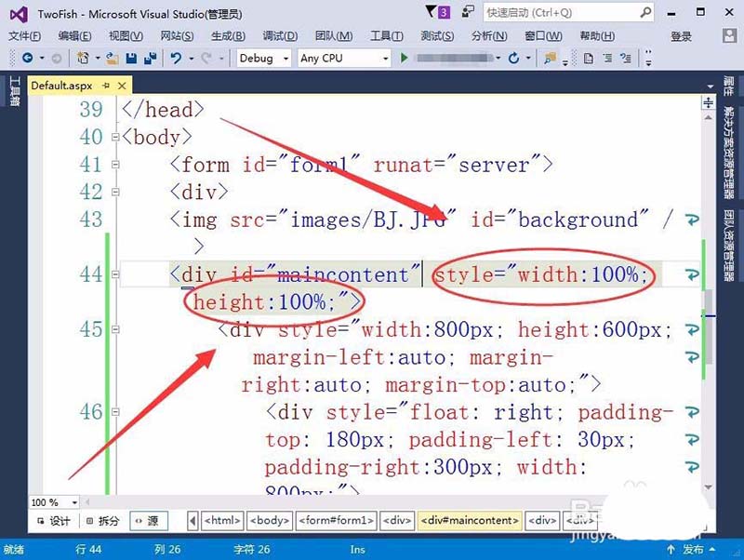The width and height of the screenshot is (744, 560).
Task: Switch to 设计 design view
Action: click(x=53, y=521)
